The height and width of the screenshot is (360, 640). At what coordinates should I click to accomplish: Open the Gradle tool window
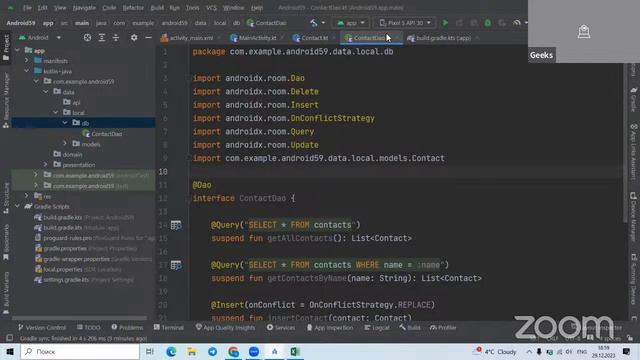coord(634,99)
